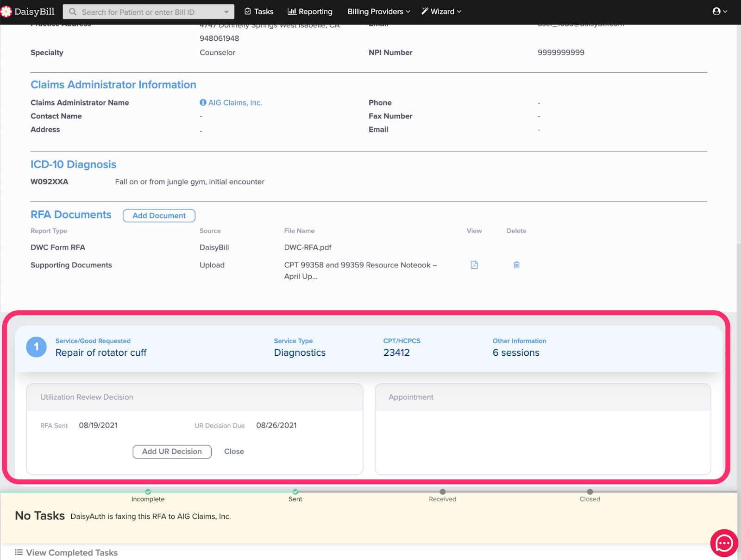Click the info icon beside AIG Claims

click(x=203, y=103)
